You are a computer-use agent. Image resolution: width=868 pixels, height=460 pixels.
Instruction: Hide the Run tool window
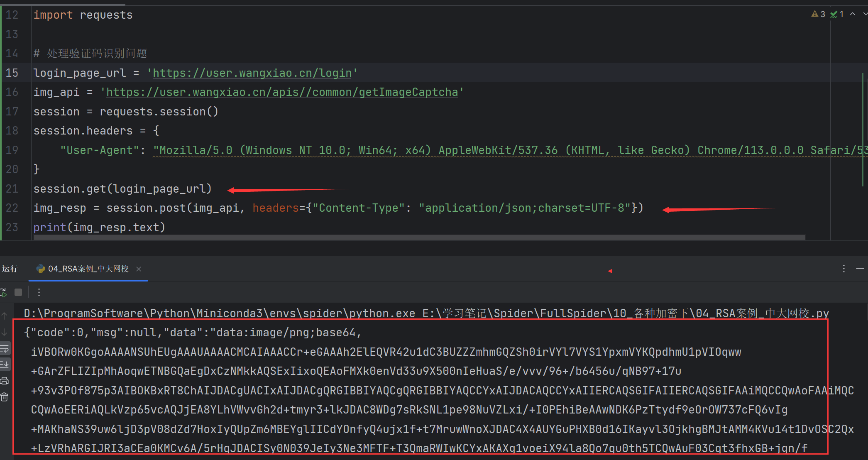860,269
